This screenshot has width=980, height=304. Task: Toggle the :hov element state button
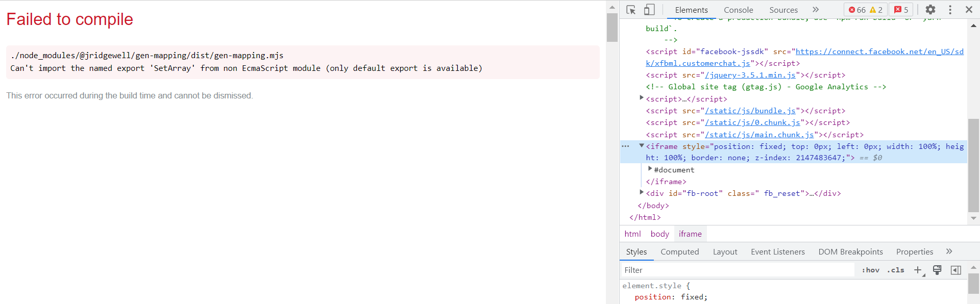870,270
